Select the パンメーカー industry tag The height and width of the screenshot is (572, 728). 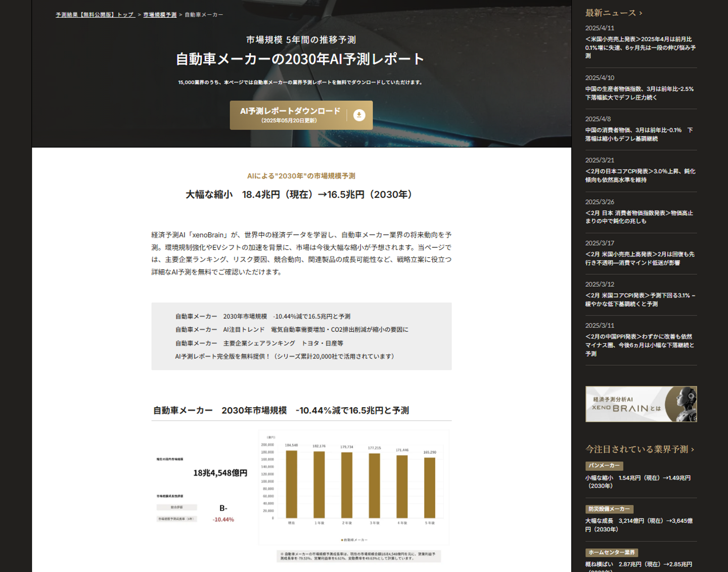point(604,466)
